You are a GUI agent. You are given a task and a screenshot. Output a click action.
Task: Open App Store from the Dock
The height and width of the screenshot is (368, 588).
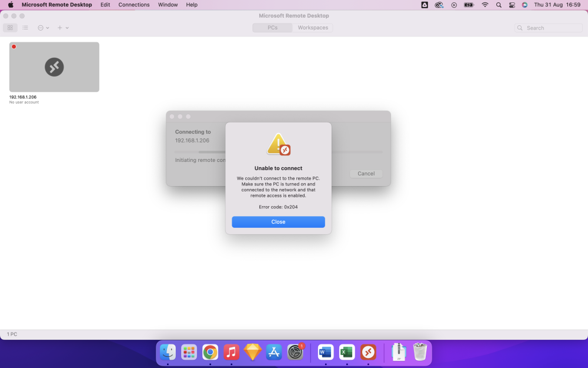click(274, 352)
